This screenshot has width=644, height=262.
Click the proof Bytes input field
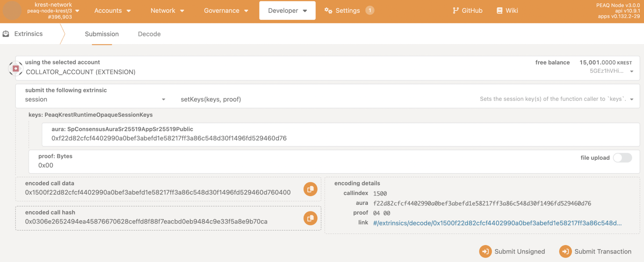pyautogui.click(x=282, y=166)
